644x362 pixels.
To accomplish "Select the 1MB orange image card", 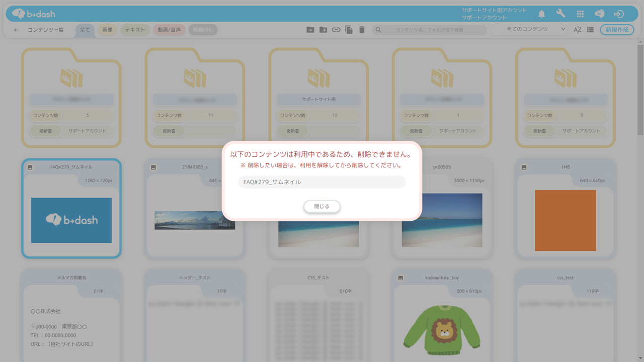I will 566,208.
